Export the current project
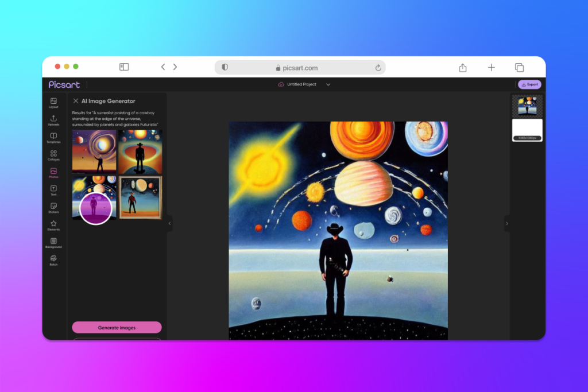The width and height of the screenshot is (588, 392). [529, 84]
